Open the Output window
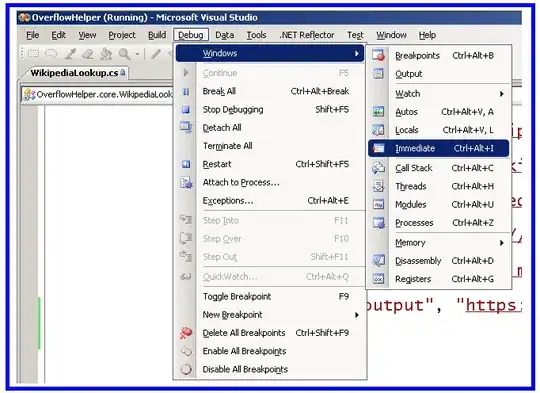The height and width of the screenshot is (393, 540). [438, 74]
